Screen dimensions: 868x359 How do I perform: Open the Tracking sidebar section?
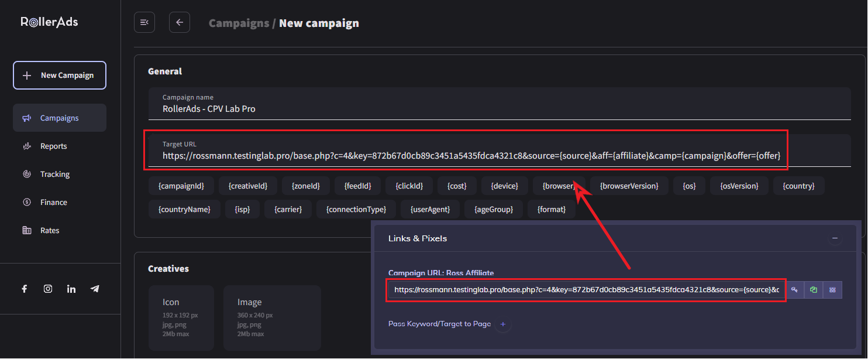[60, 174]
